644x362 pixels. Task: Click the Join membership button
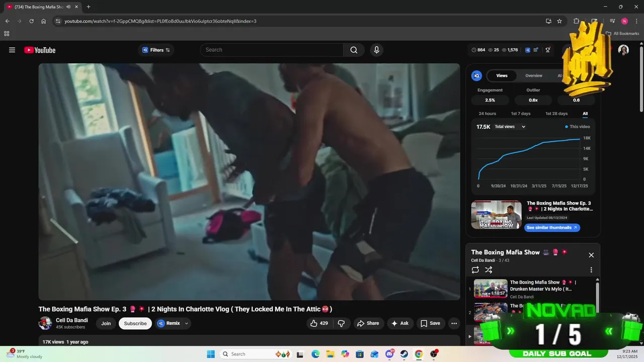pos(106,323)
